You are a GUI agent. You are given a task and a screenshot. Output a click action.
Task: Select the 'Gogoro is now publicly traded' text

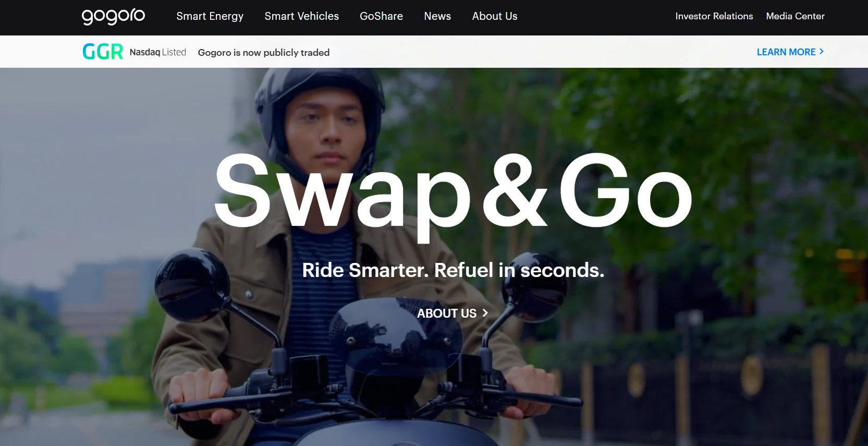click(264, 52)
